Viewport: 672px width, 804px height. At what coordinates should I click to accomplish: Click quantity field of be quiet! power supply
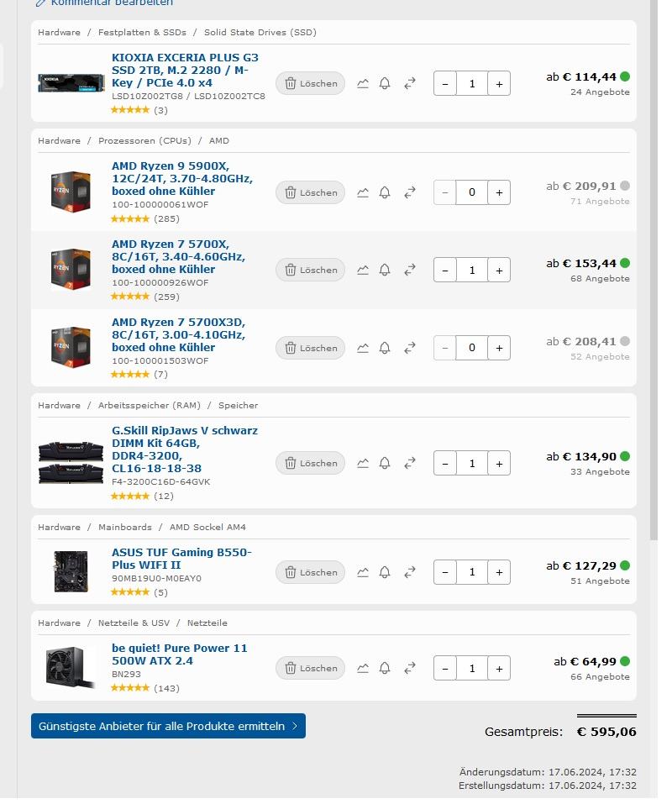point(472,668)
